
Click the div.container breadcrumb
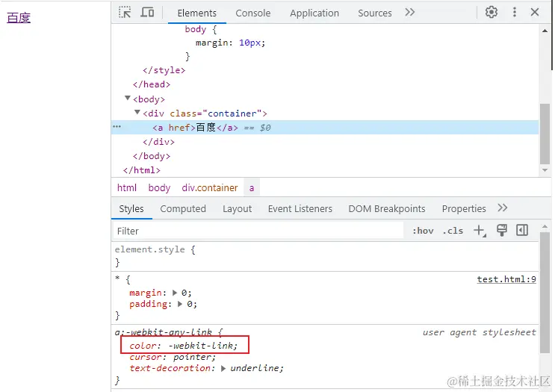coord(210,188)
